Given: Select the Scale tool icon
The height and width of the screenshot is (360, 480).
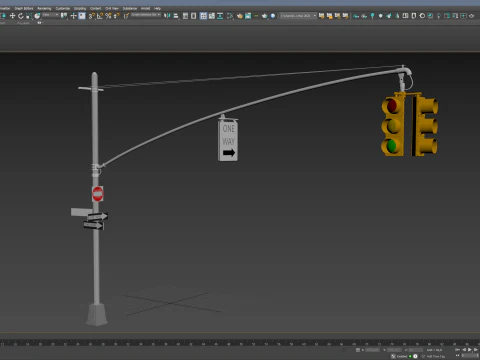Looking at the screenshot, I should pyautogui.click(x=29, y=16).
